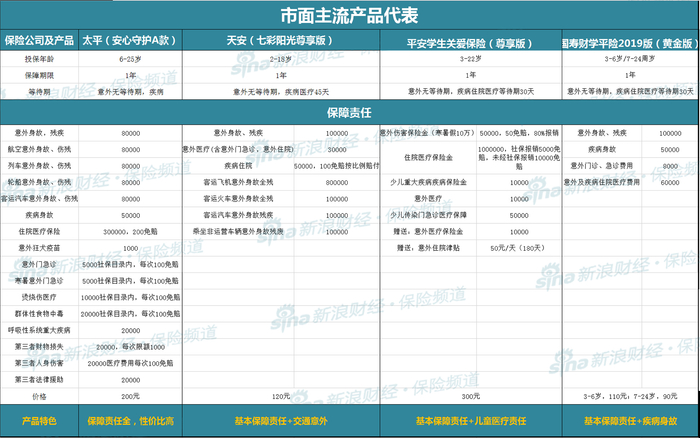Viewport: 700px width, 438px height.
Task: Click label 乘坐非运营车辆意外身故残疾
Action: coord(238,232)
